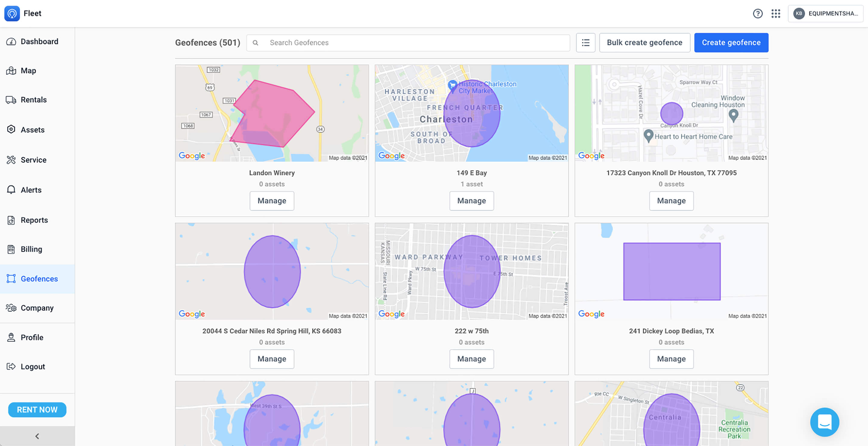Open the EQUIPMENTSHARE account dropdown

(825, 14)
